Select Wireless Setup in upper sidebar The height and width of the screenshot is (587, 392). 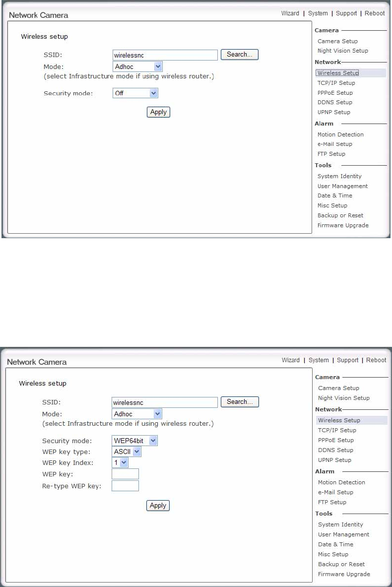338,73
